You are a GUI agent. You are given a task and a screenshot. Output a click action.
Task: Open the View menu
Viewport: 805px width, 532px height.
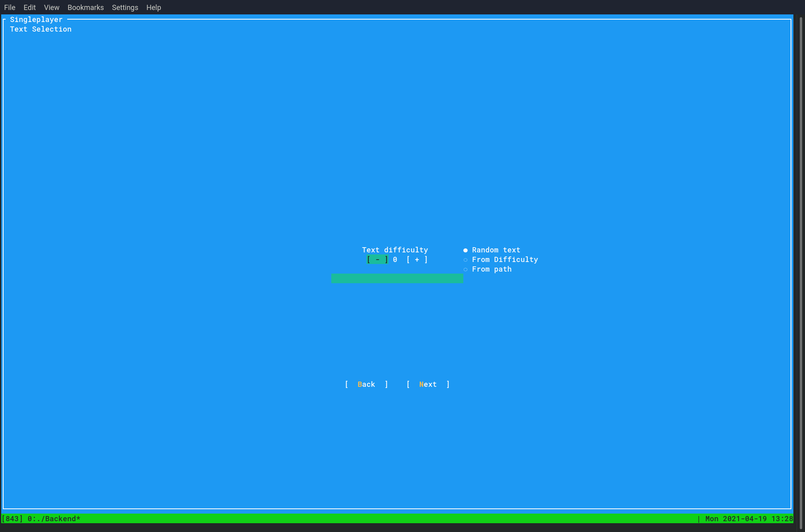(x=52, y=8)
